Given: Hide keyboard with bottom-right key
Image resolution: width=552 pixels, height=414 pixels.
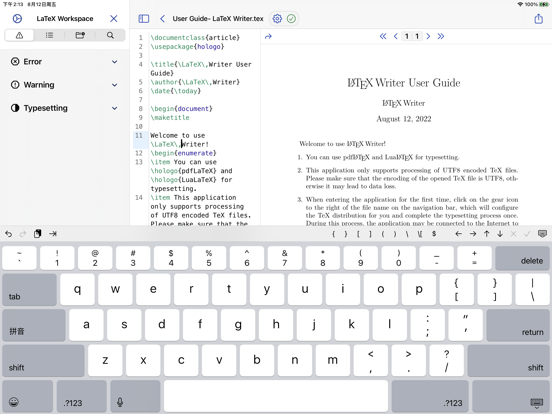Looking at the screenshot, I should click(510, 396).
